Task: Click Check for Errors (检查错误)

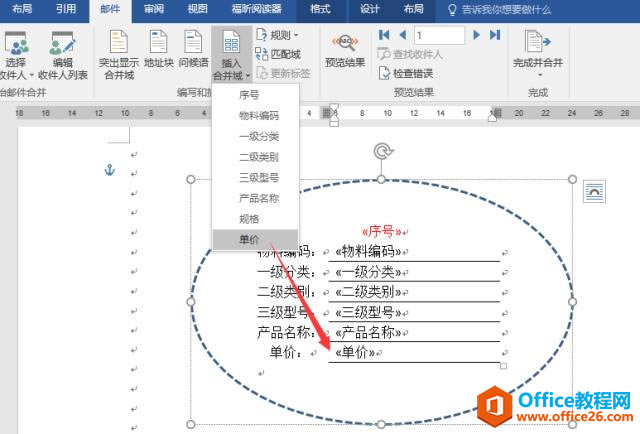Action: tap(406, 73)
